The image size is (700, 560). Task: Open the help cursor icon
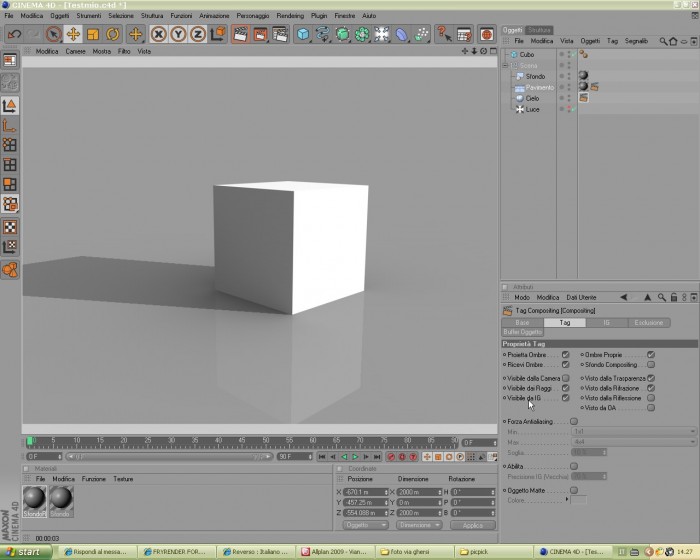444,34
